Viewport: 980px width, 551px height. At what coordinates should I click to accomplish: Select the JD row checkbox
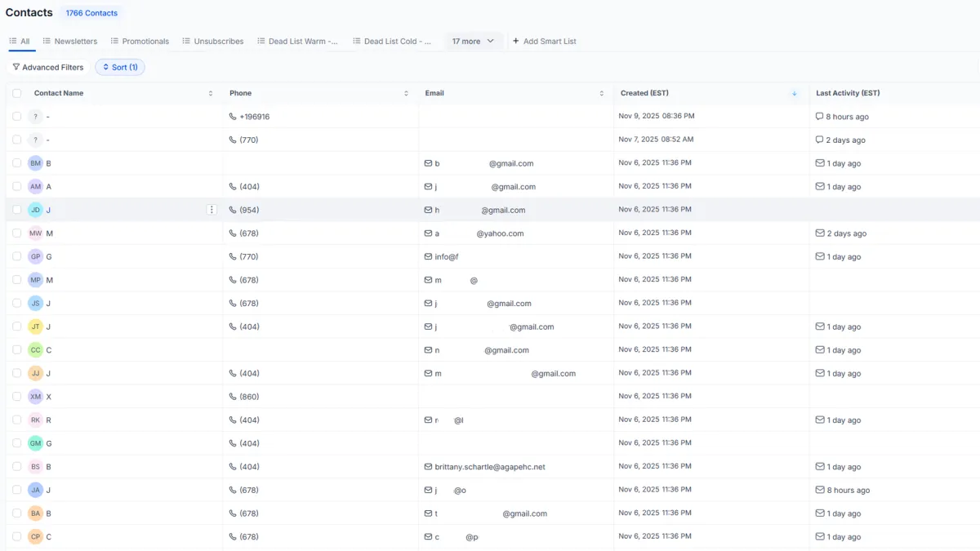[x=17, y=210]
